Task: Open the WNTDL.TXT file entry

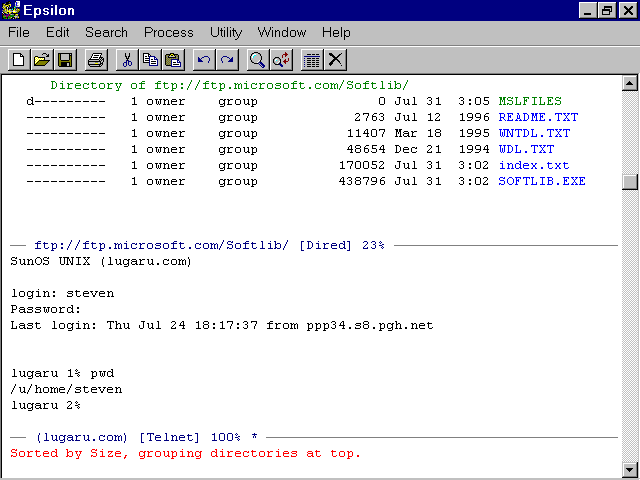Action: [534, 133]
